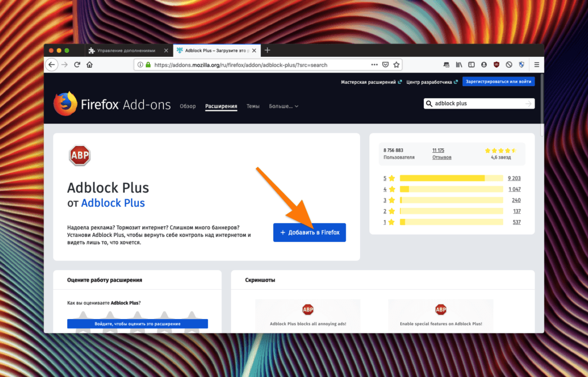Click the green padlock security icon

pos(148,64)
